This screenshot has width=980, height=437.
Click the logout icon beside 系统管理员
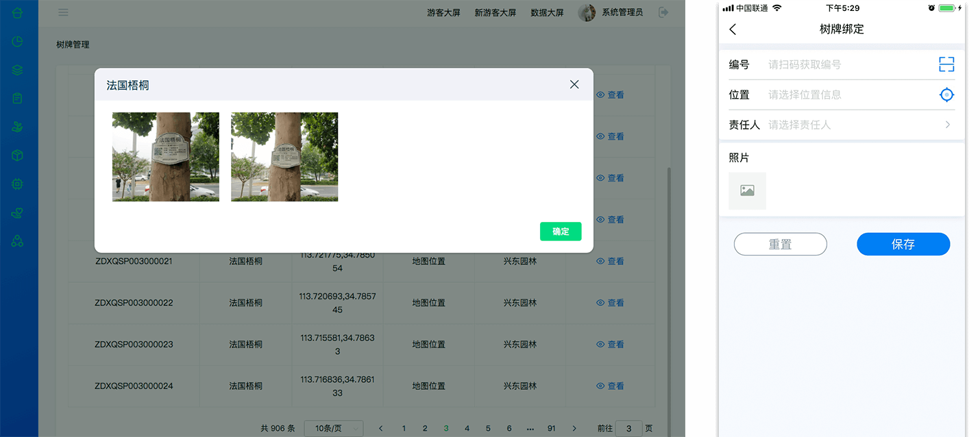click(x=663, y=12)
